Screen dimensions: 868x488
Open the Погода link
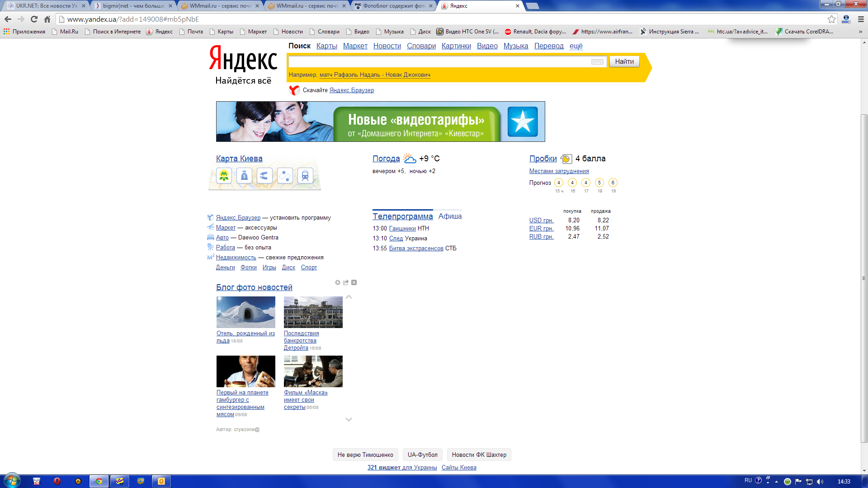[386, 159]
